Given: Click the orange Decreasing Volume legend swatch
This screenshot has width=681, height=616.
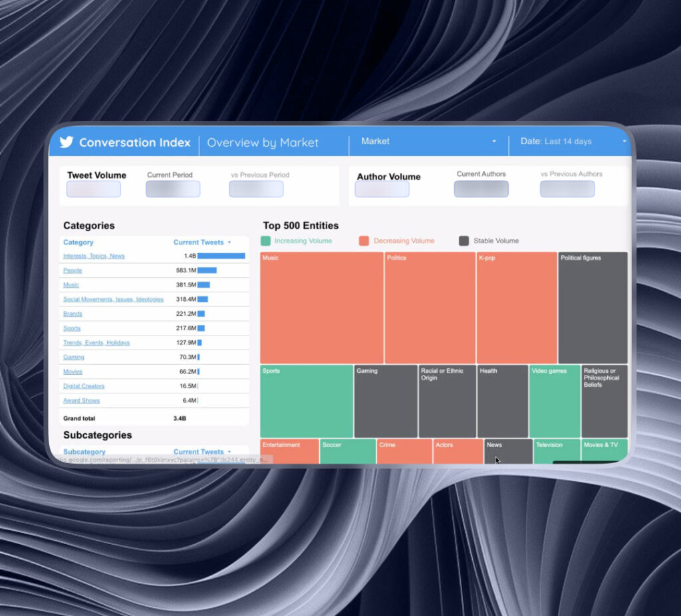Looking at the screenshot, I should click(364, 241).
